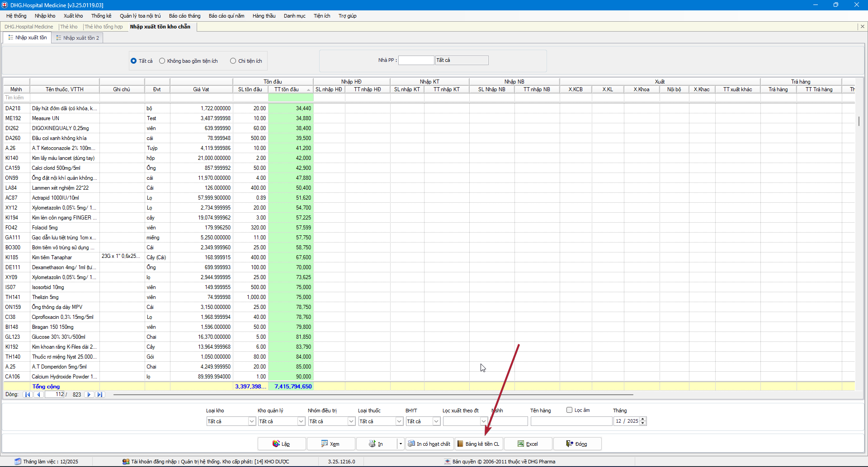Click the In print button
Image resolution: width=868 pixels, height=467 pixels.
pyautogui.click(x=377, y=444)
